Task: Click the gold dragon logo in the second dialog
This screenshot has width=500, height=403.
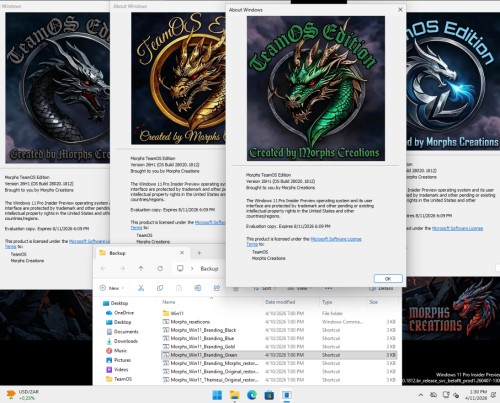Action: coord(178,78)
